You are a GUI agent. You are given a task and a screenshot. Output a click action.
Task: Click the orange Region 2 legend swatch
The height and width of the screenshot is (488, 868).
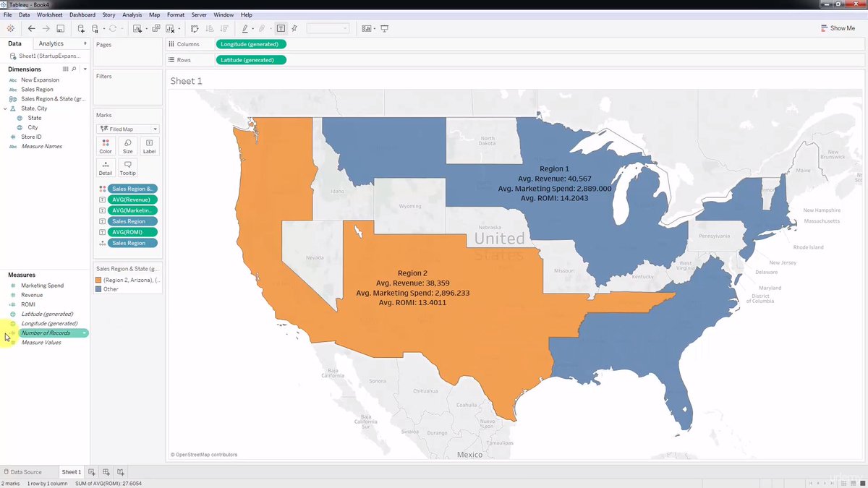[99, 280]
